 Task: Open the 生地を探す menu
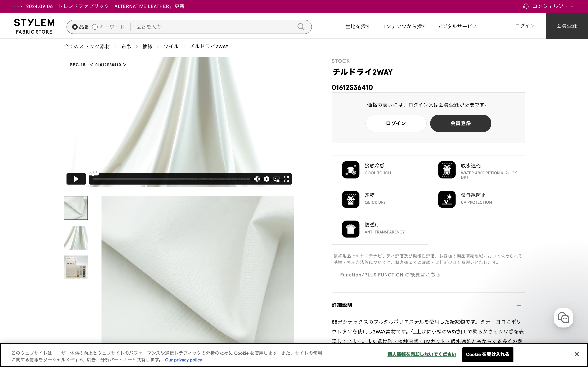coord(358,26)
